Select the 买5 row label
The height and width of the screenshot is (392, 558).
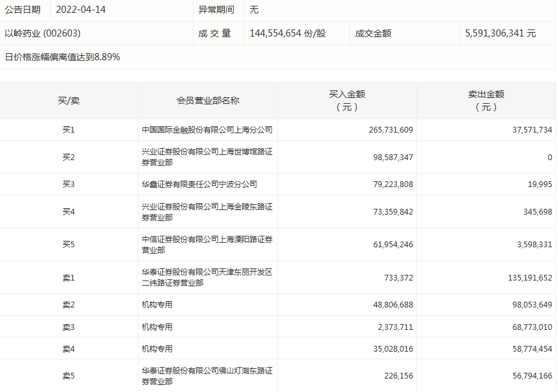coord(69,245)
